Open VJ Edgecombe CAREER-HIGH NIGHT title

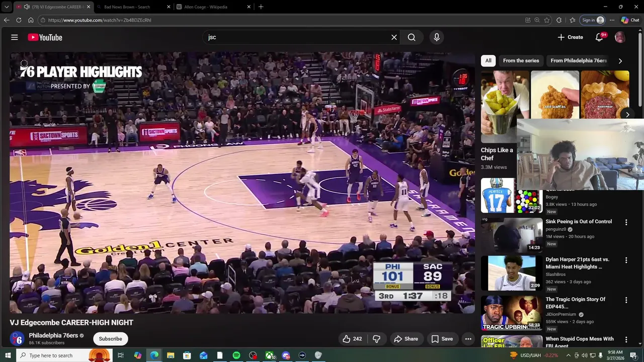coord(71,323)
